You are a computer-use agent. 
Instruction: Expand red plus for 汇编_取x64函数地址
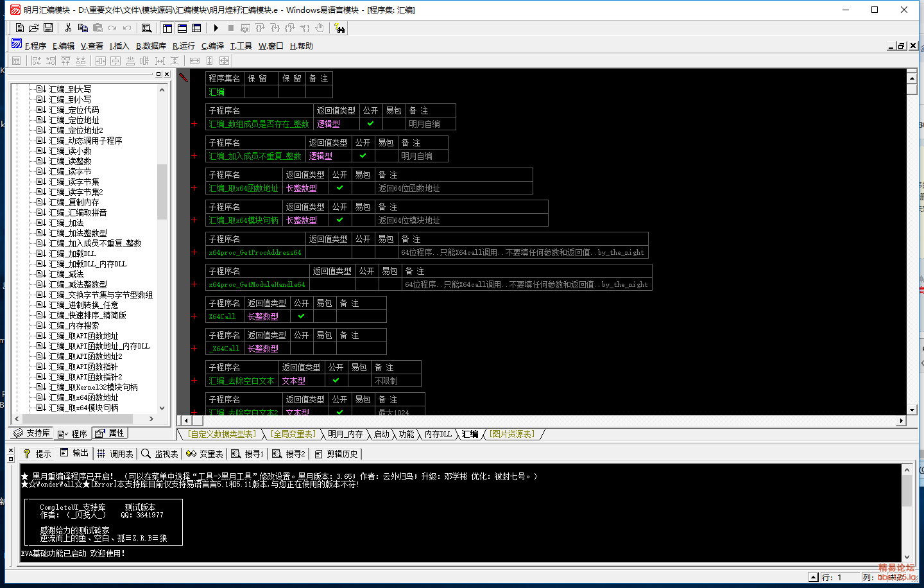click(194, 187)
